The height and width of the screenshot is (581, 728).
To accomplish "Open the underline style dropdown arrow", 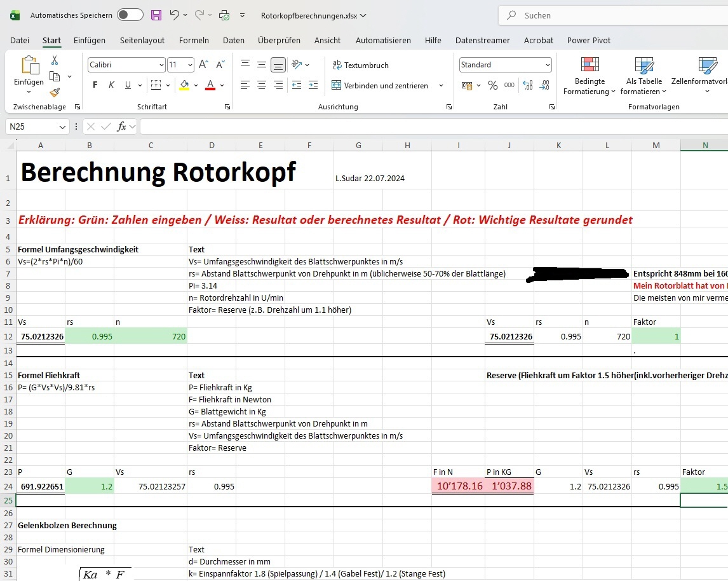I will [140, 85].
